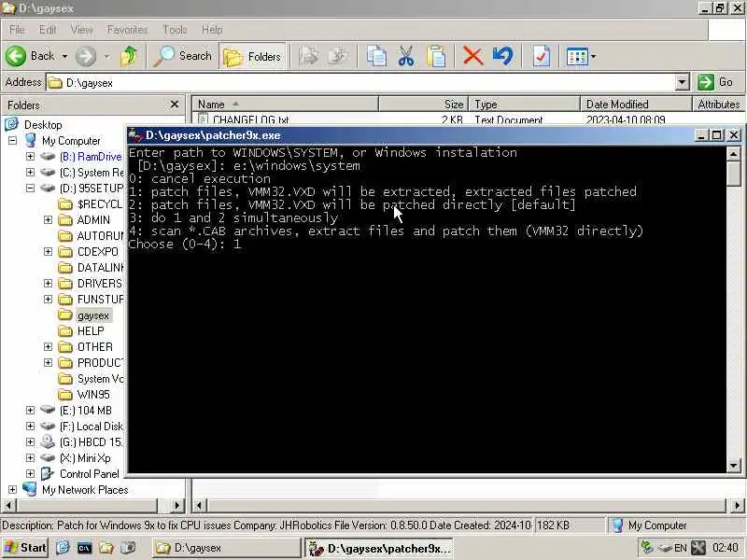Select the WIN95 folder in tree
This screenshot has width=747, height=560.
93,394
